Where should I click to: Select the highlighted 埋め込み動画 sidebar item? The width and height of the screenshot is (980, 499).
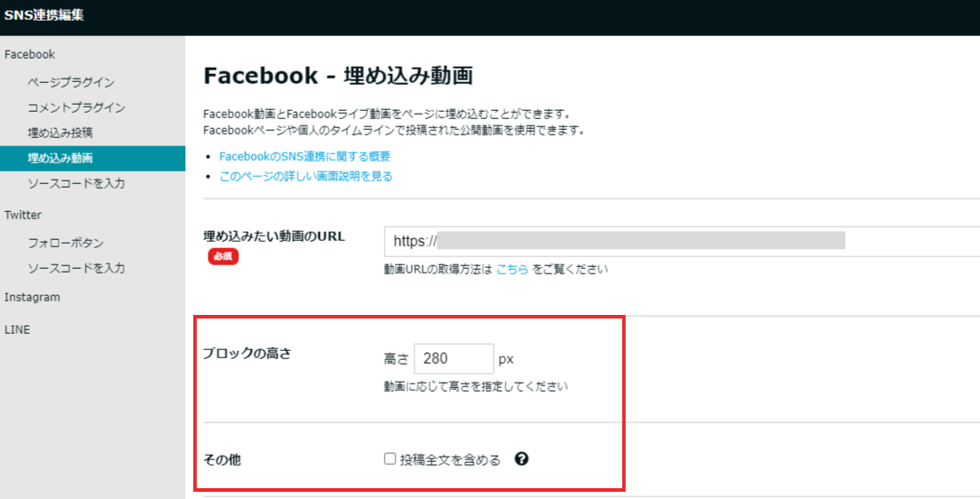(x=92, y=158)
